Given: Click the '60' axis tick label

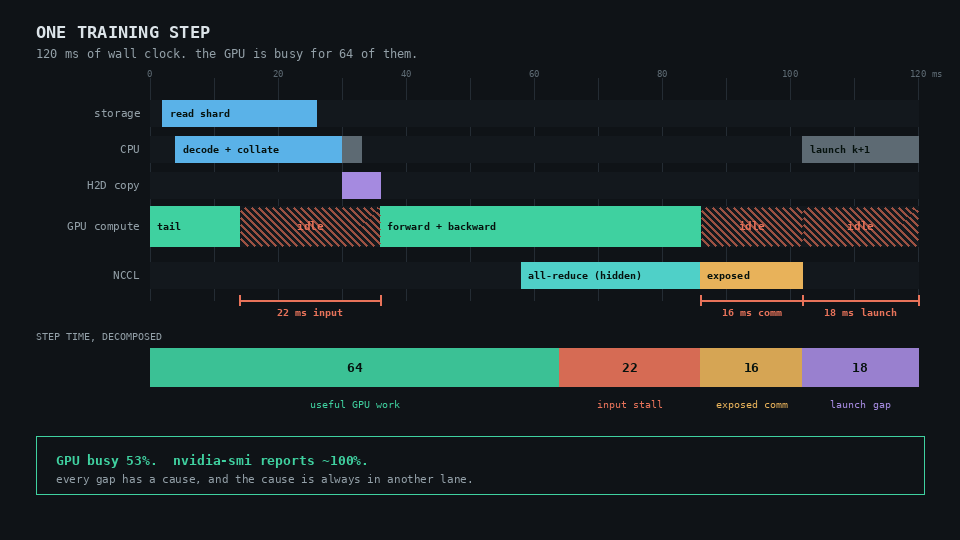Looking at the screenshot, I should pos(534,74).
